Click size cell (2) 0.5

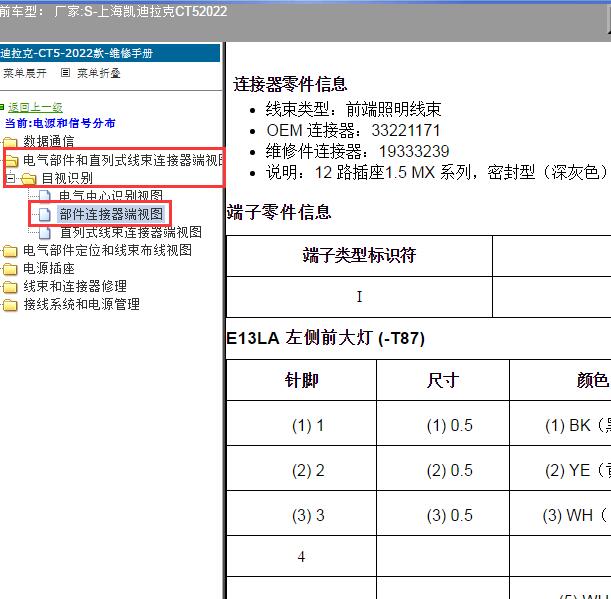(x=443, y=468)
